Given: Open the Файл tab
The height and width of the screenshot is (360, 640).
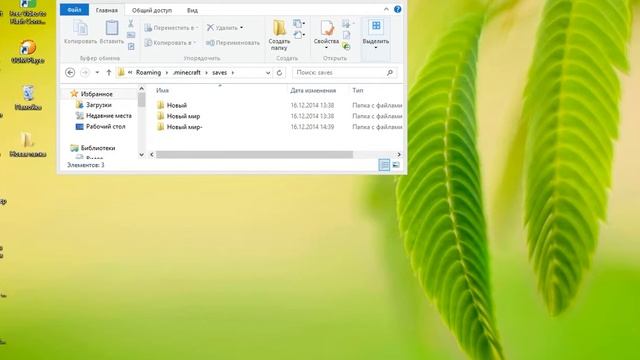Looking at the screenshot, I should tap(74, 10).
